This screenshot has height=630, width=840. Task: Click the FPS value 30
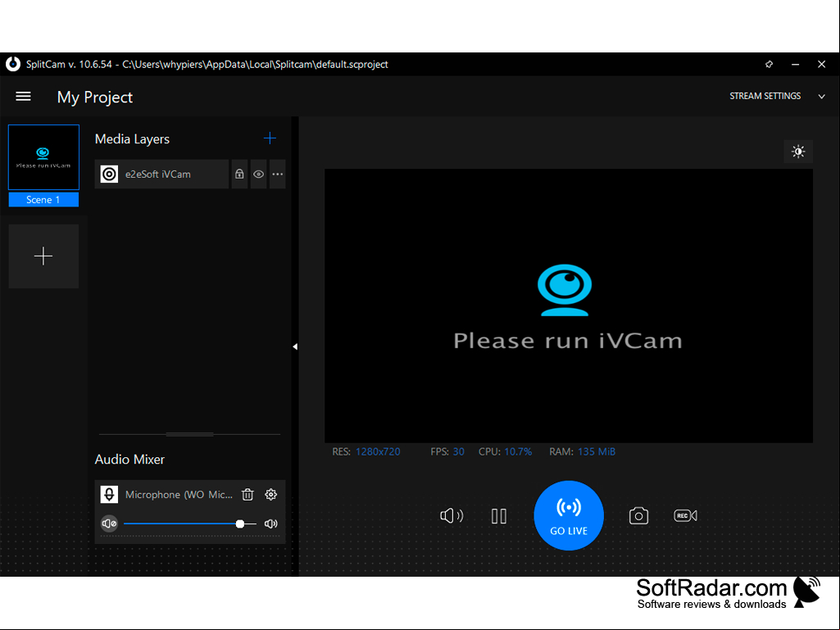click(459, 451)
